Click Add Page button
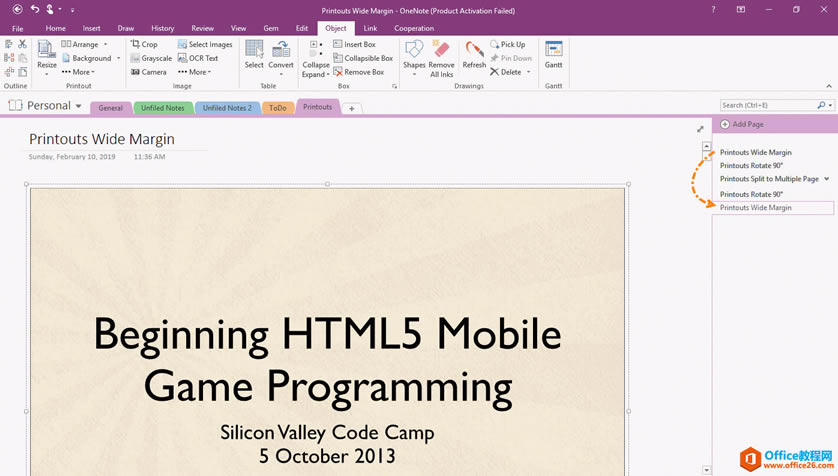The height and width of the screenshot is (476, 838). (742, 124)
